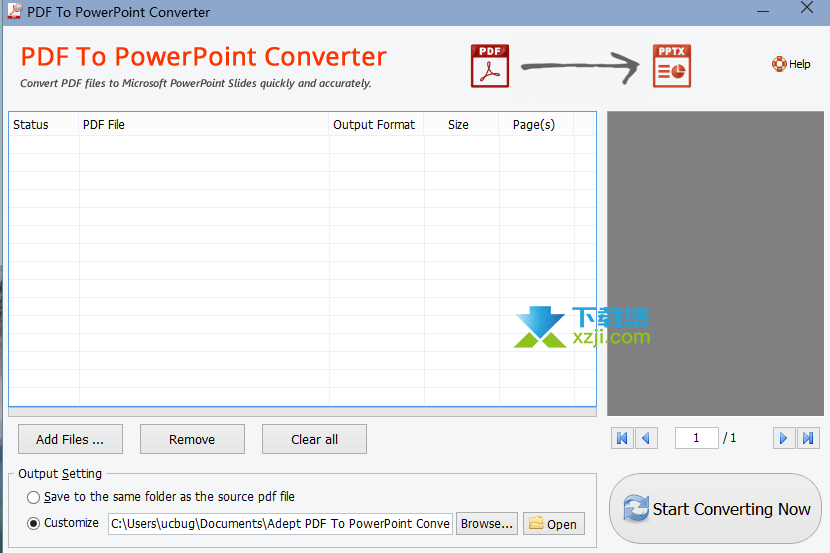Click the Page(s) column header
830x553 pixels.
[x=536, y=124]
